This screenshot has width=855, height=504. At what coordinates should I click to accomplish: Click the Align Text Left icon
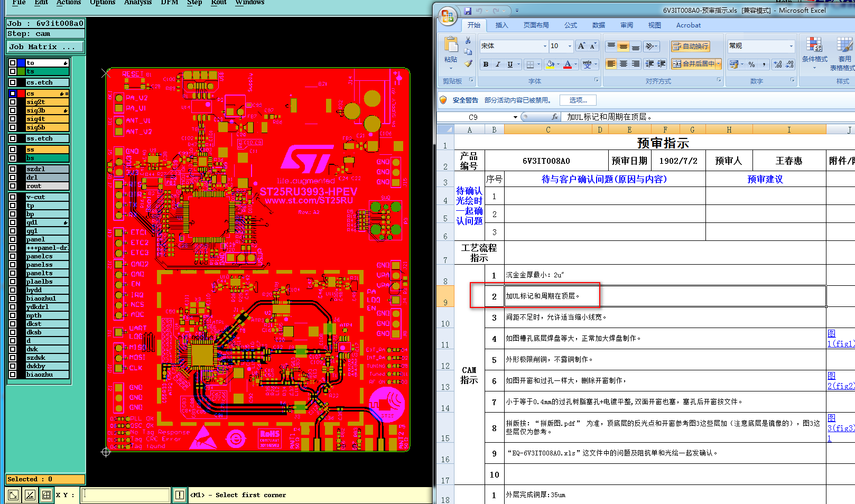coord(611,64)
